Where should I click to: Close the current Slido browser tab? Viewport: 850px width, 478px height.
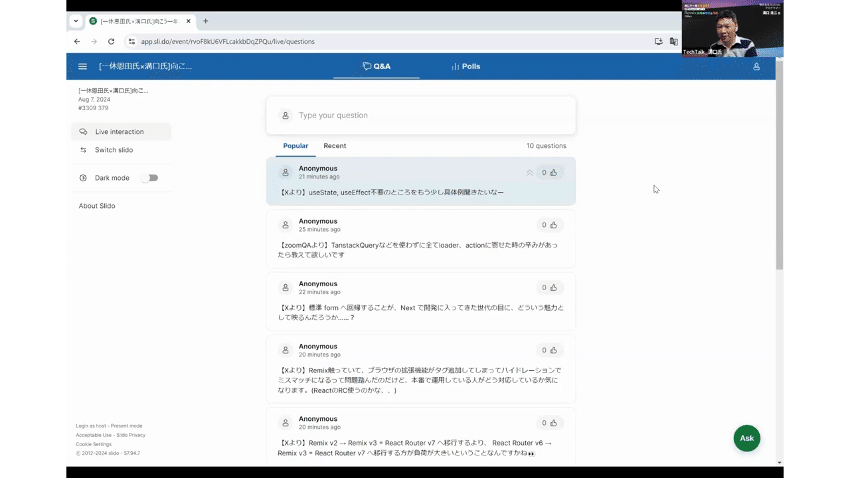click(188, 21)
